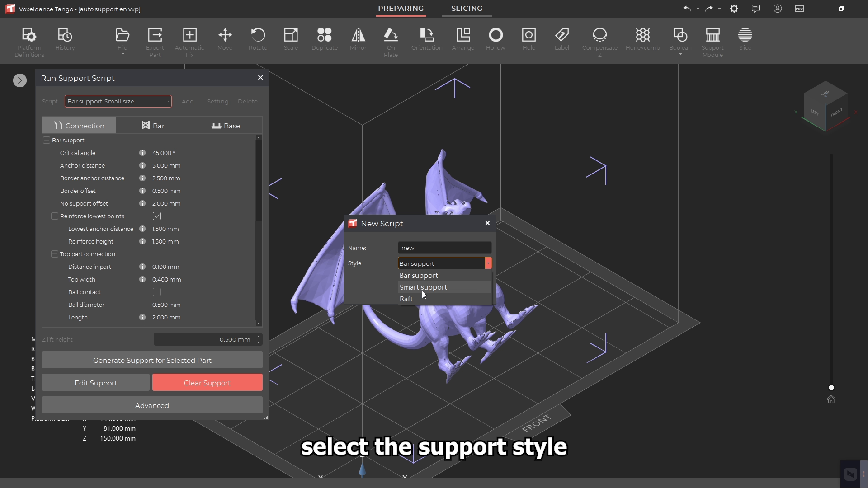Open the Compensate Z tool
This screenshot has height=488, width=868.
point(600,42)
